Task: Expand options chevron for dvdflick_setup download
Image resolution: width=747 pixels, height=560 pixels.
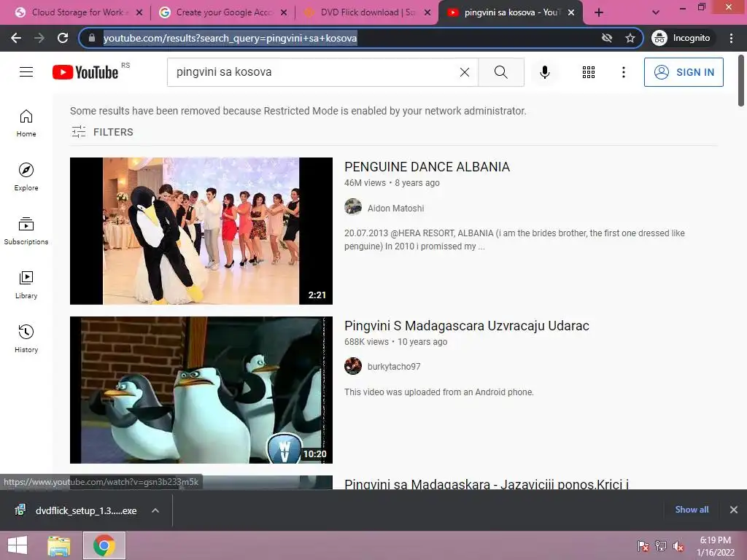Action: coord(155,510)
